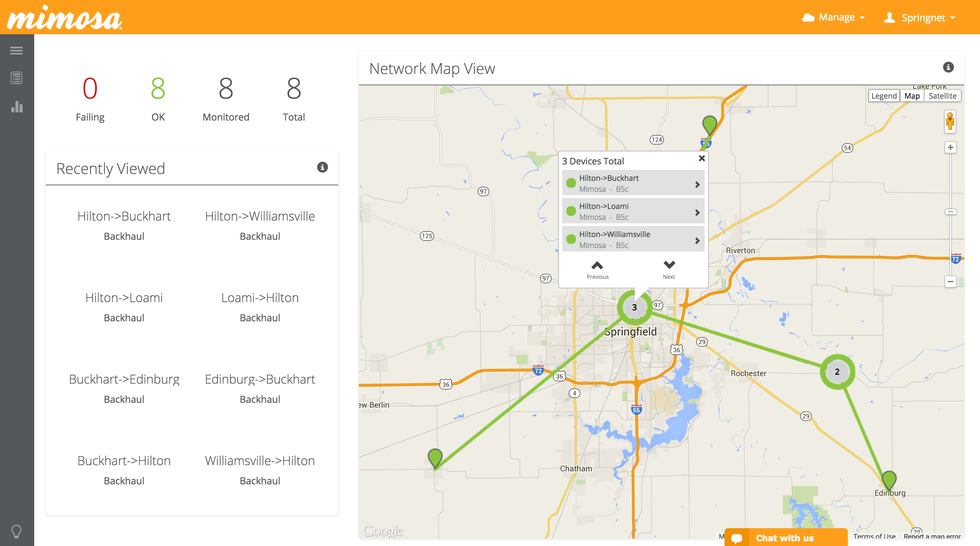The image size is (980, 546).
Task: Click the cluster marker labeled 2
Action: [837, 372]
